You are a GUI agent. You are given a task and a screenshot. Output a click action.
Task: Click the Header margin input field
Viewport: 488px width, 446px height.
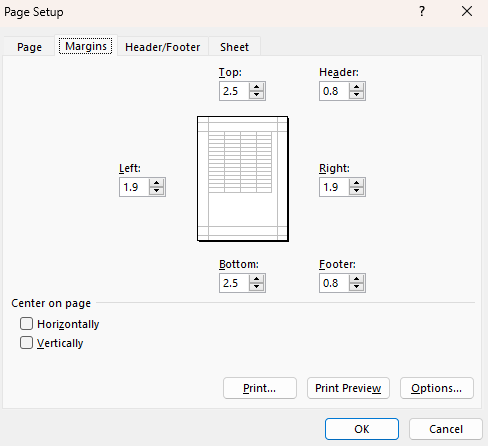coord(334,91)
